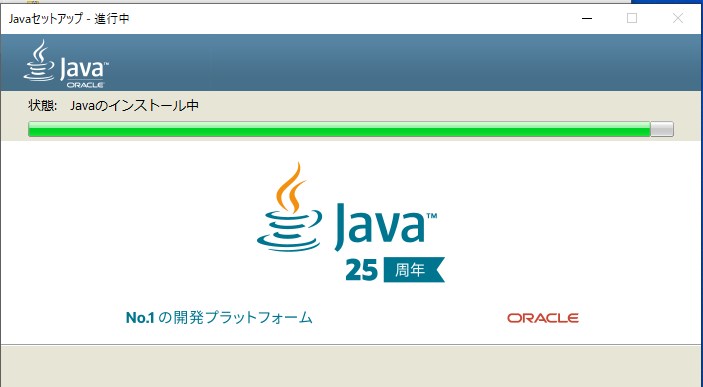Click the empty beige footer panel
Screen dimensions: 703x387
pyautogui.click(x=352, y=366)
